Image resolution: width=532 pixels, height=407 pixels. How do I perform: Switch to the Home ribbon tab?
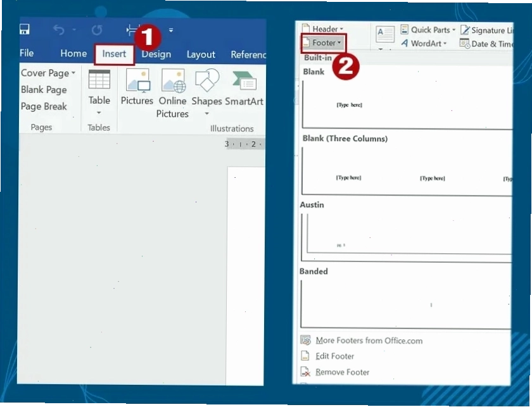coord(73,53)
